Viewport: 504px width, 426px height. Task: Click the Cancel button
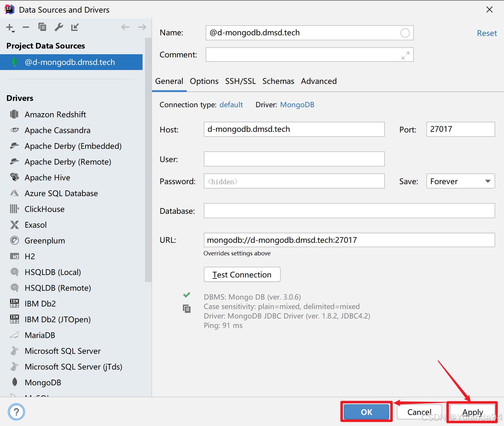pyautogui.click(x=419, y=412)
